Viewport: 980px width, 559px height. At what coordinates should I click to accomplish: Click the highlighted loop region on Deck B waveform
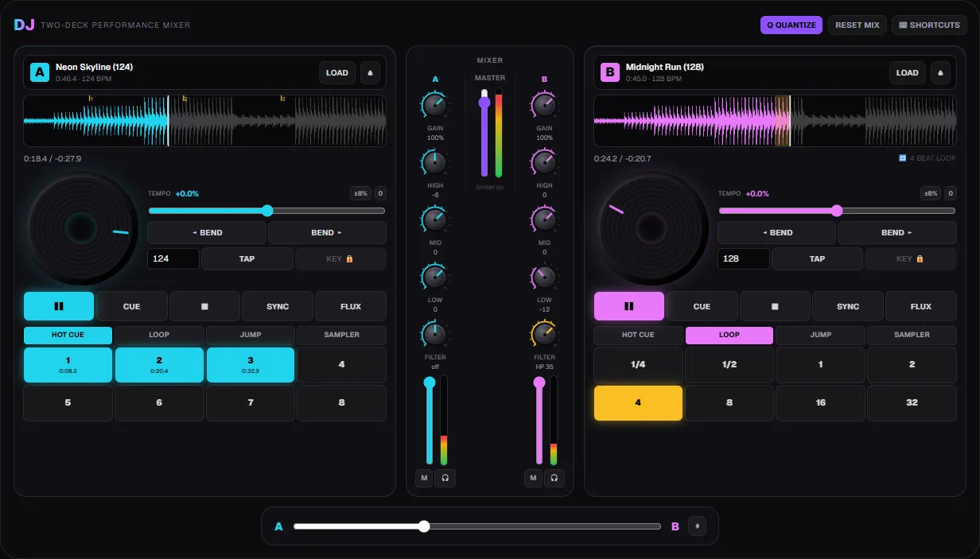click(x=783, y=121)
